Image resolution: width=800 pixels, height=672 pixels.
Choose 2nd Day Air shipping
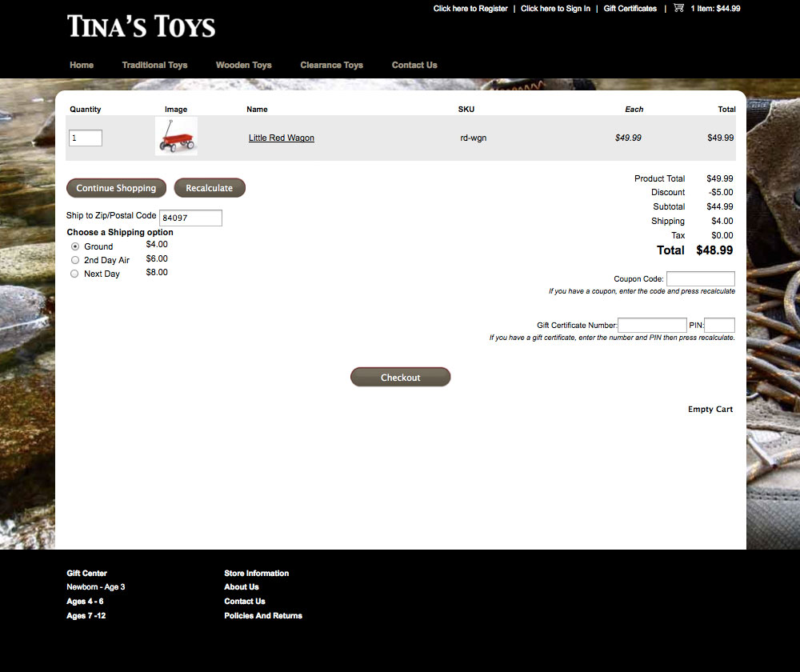(75, 260)
